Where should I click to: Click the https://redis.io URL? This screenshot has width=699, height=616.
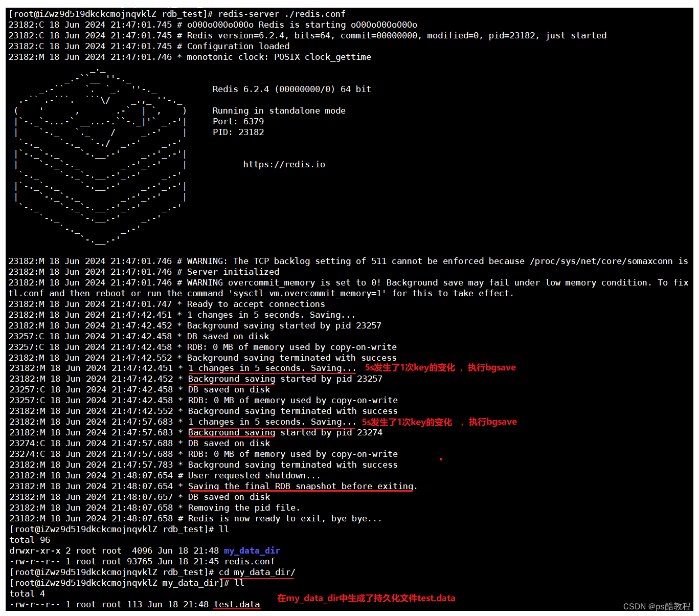tap(284, 164)
